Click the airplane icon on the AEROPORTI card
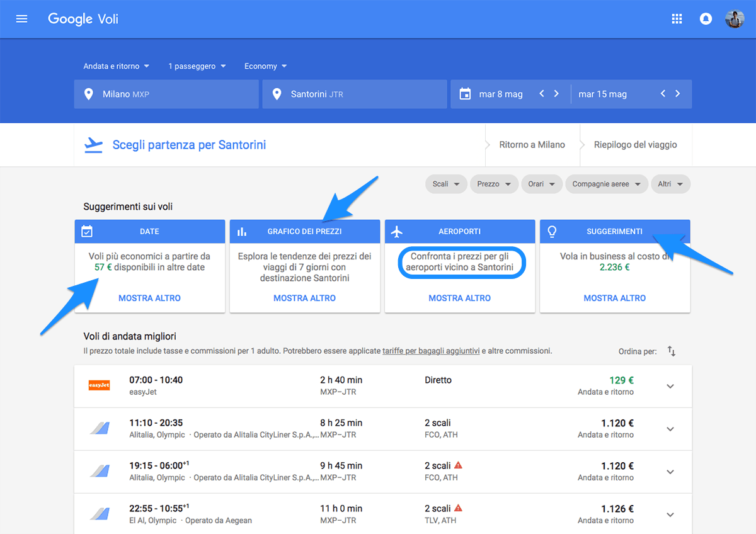 pyautogui.click(x=397, y=231)
